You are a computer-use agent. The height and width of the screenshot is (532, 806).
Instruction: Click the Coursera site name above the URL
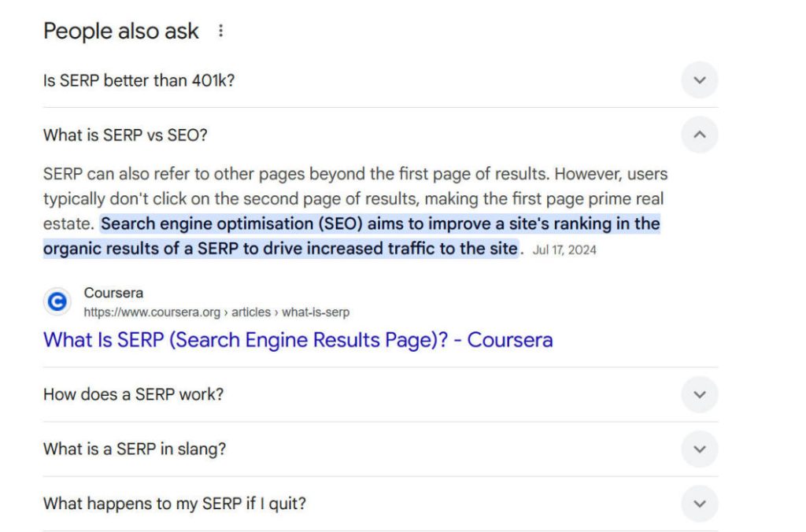pyautogui.click(x=113, y=294)
